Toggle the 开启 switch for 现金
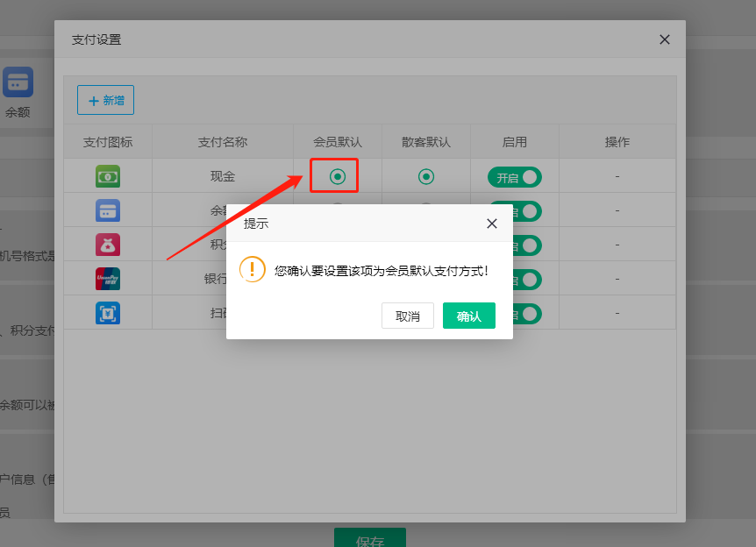 click(515, 177)
